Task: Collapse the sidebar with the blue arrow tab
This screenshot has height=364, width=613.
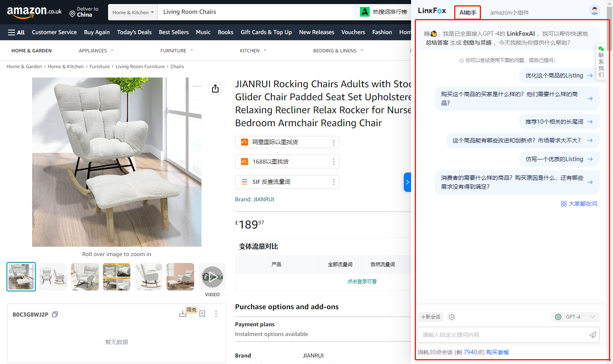Action: (407, 182)
